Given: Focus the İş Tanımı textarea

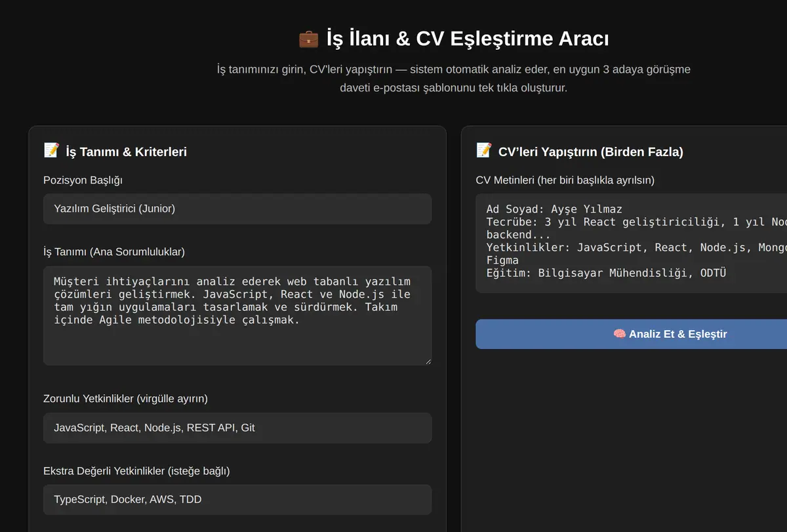Looking at the screenshot, I should click(237, 316).
